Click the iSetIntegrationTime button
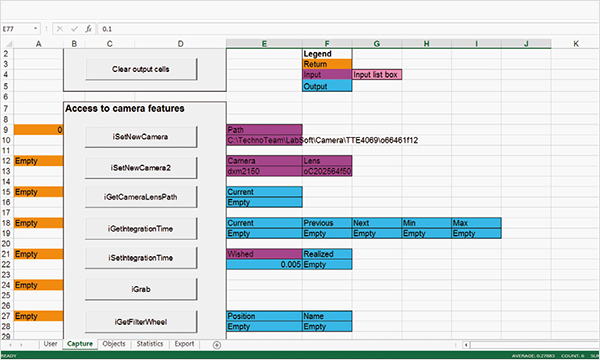Screen dimensions: 600x360 (x=140, y=258)
